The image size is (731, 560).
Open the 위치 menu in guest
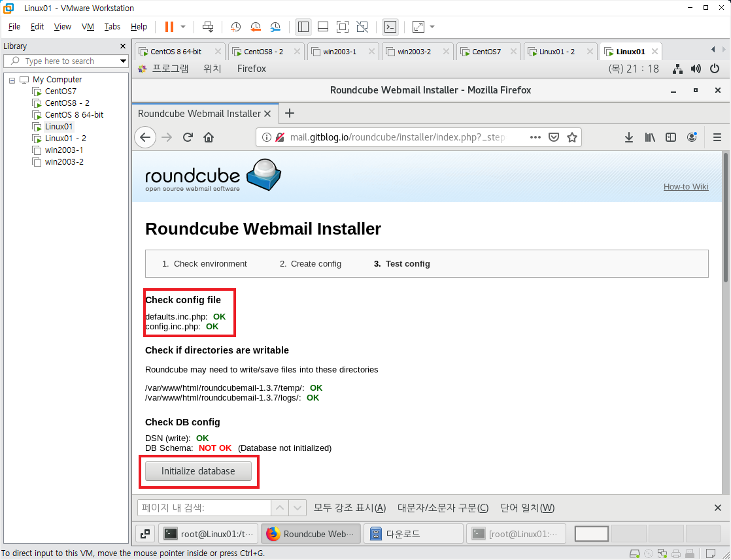pyautogui.click(x=212, y=69)
